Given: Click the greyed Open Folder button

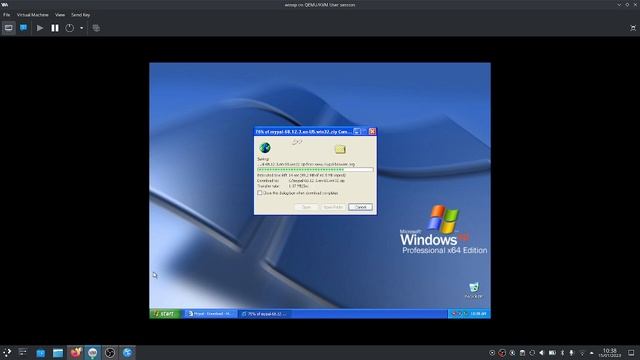Looking at the screenshot, I should (333, 207).
